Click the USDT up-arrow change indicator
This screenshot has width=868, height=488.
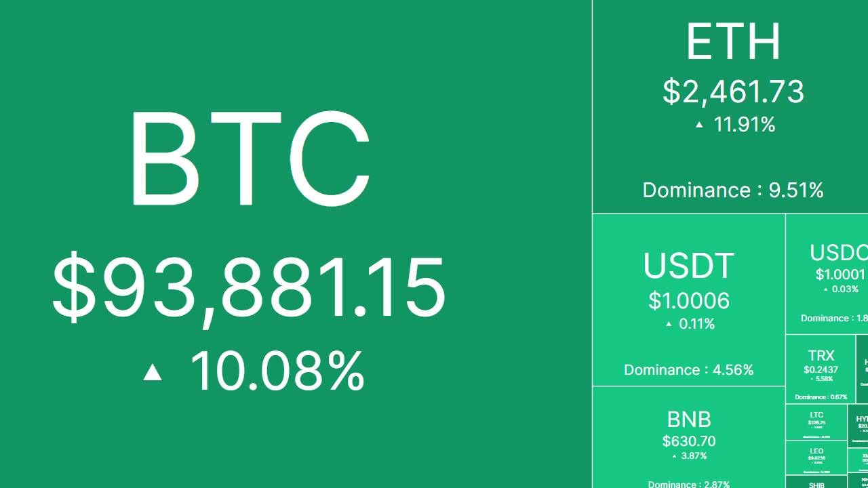(669, 324)
